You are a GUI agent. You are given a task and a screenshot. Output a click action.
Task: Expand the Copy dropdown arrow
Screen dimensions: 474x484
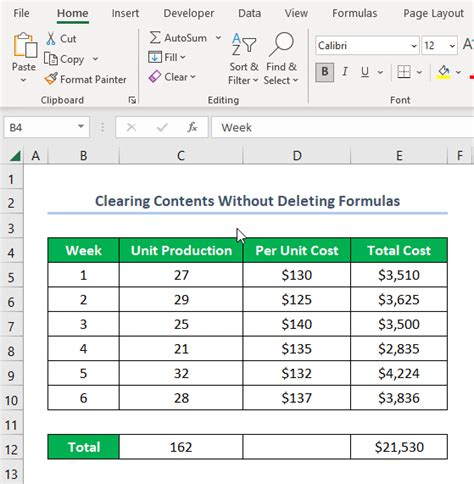(95, 59)
